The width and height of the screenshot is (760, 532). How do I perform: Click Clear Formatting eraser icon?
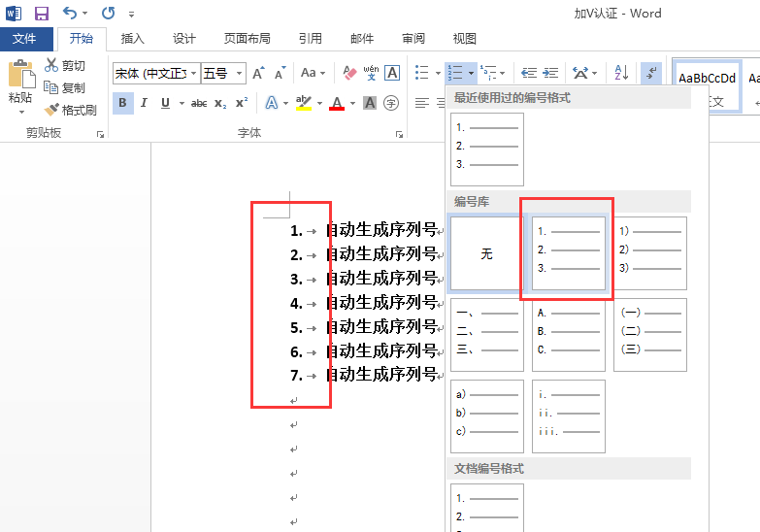[349, 73]
